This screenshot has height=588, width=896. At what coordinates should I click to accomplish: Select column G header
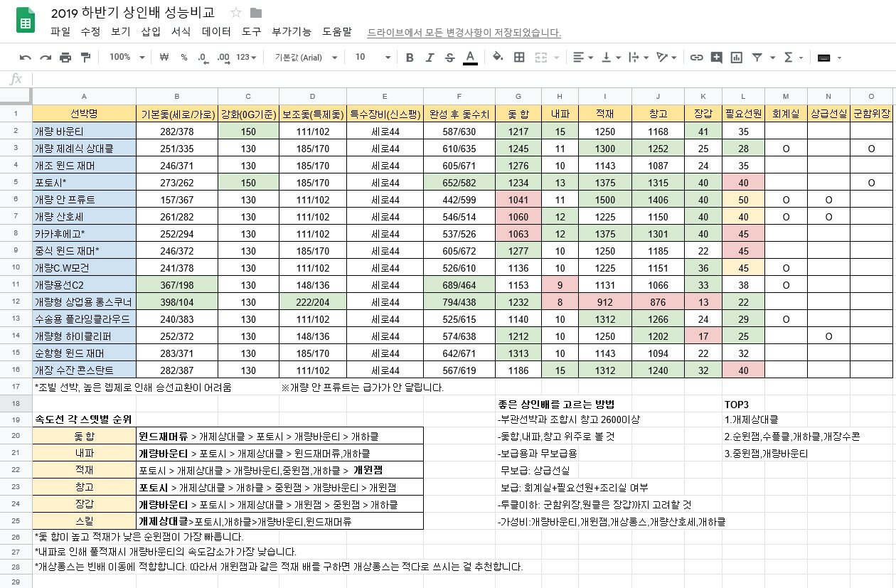tap(518, 96)
